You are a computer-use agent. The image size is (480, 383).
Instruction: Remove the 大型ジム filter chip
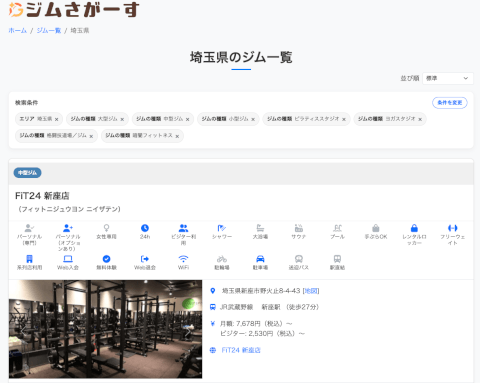122,119
